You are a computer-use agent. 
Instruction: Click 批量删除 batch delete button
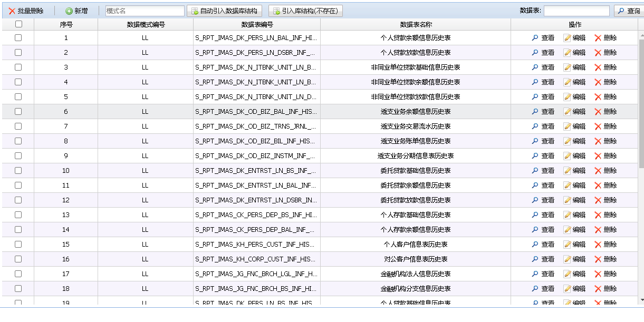tap(26, 11)
